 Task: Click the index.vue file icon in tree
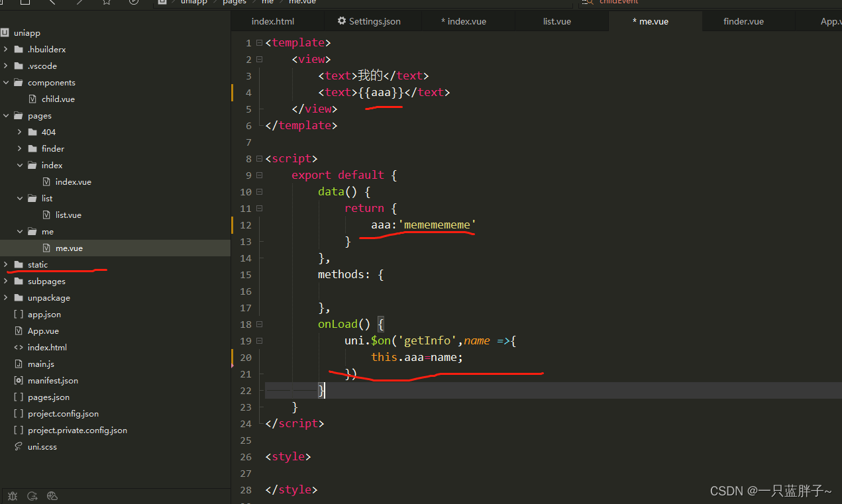[46, 182]
